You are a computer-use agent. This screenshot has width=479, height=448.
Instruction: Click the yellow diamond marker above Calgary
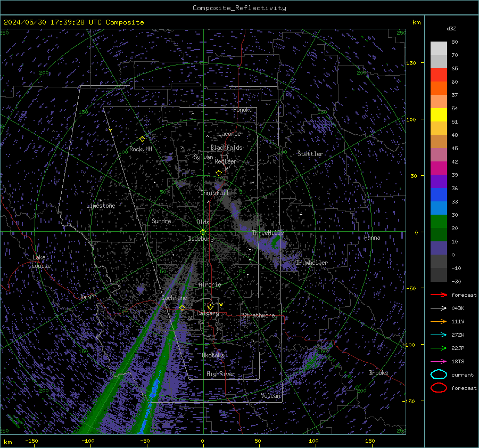coord(210,307)
